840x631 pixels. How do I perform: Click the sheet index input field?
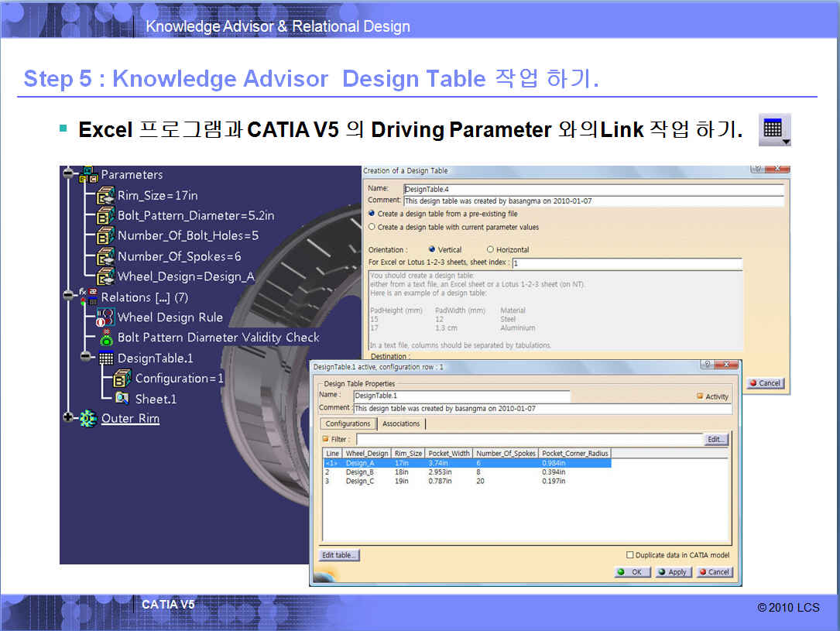click(x=627, y=263)
